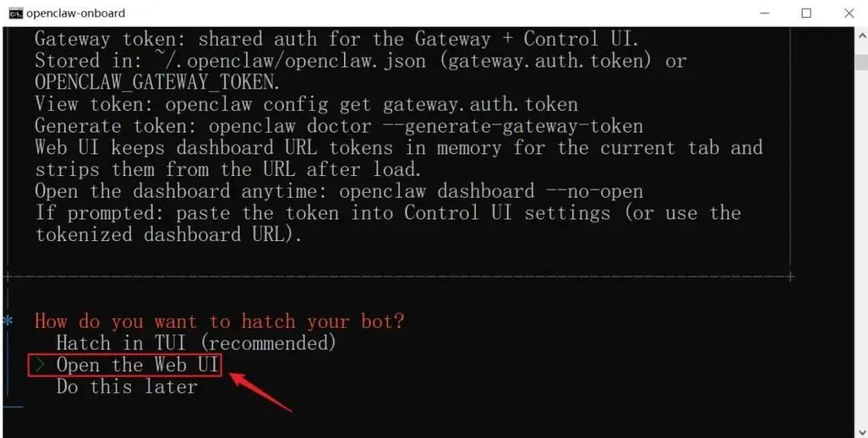Select the Hatch in TUI (recommended) option
The height and width of the screenshot is (438, 868).
coord(196,342)
